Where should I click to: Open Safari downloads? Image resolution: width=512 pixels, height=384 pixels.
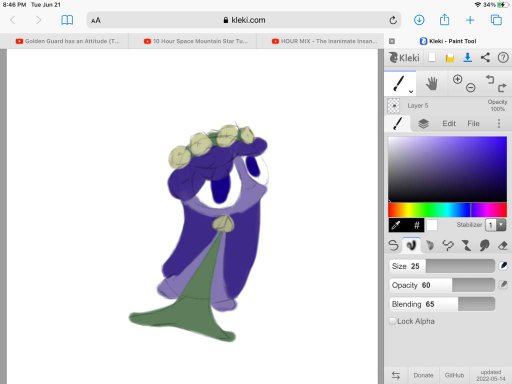pyautogui.click(x=419, y=20)
